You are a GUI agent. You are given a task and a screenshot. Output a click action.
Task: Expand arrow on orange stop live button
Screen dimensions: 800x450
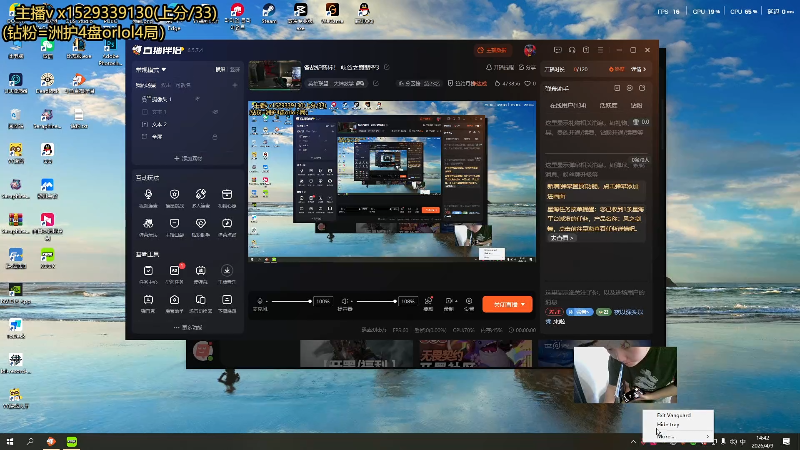[523, 304]
